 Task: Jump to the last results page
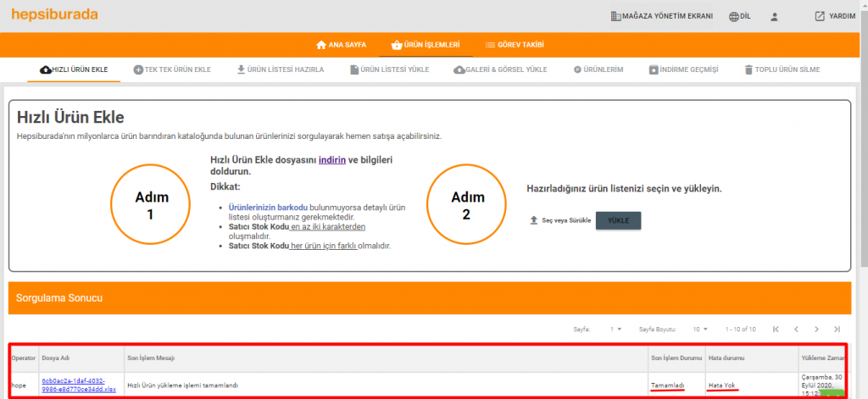837,329
